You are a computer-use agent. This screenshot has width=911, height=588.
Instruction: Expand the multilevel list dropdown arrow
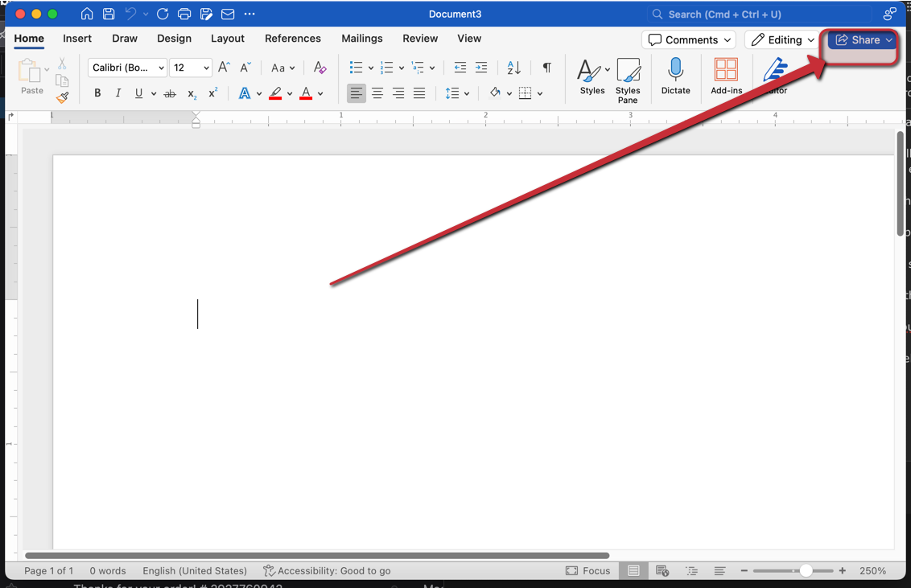pyautogui.click(x=432, y=68)
